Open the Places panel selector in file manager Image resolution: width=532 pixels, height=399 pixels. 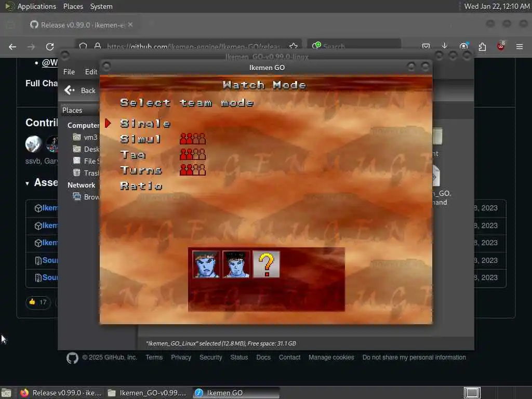pyautogui.click(x=80, y=110)
